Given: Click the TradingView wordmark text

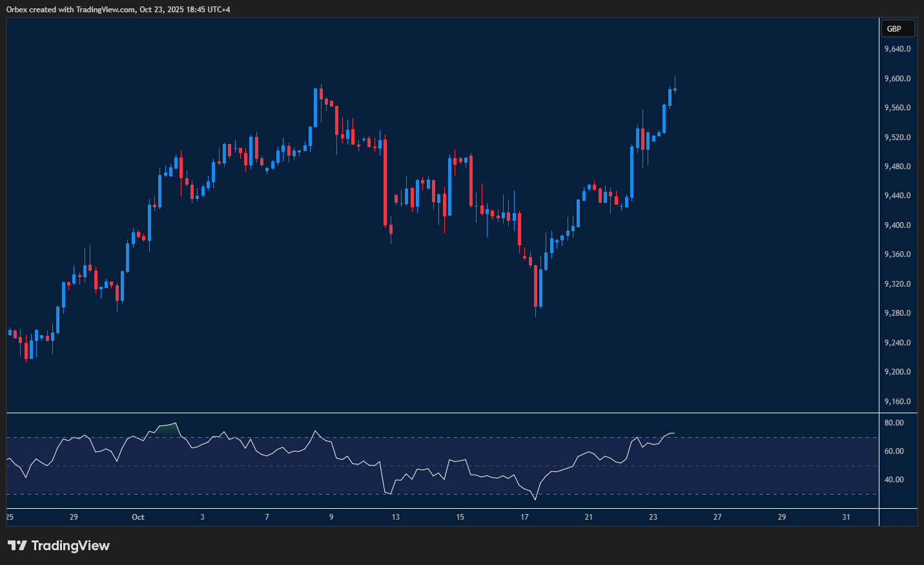Looking at the screenshot, I should click(70, 546).
